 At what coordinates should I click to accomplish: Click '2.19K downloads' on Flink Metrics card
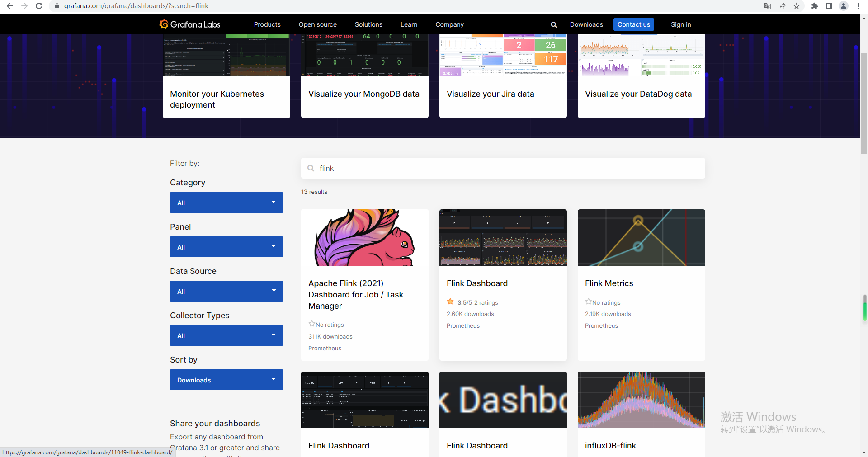click(608, 314)
